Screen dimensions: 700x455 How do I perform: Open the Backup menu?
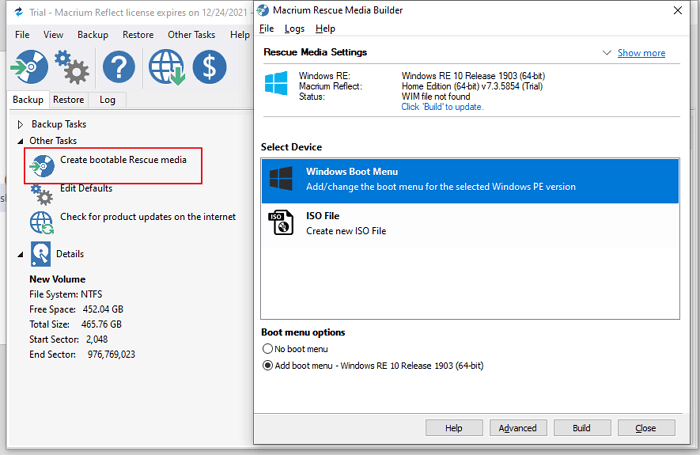point(93,34)
